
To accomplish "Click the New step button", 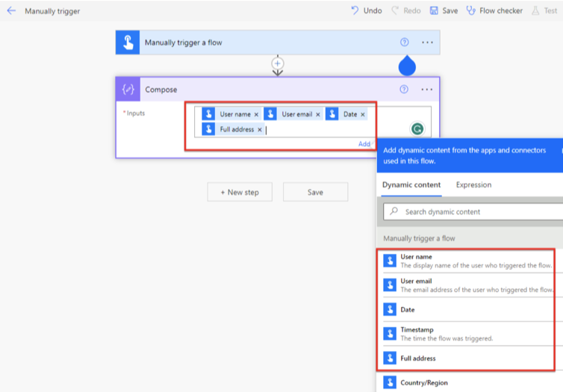I will point(240,192).
